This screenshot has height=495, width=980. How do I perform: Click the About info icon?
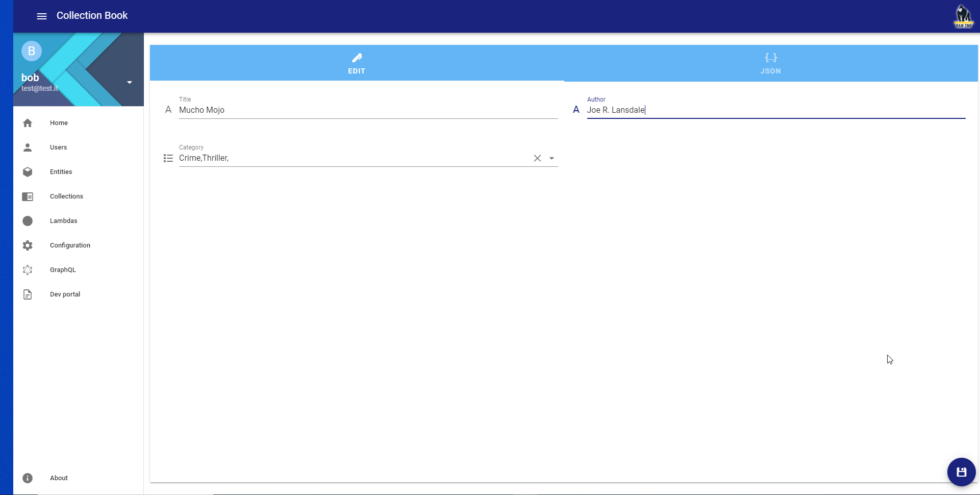28,478
